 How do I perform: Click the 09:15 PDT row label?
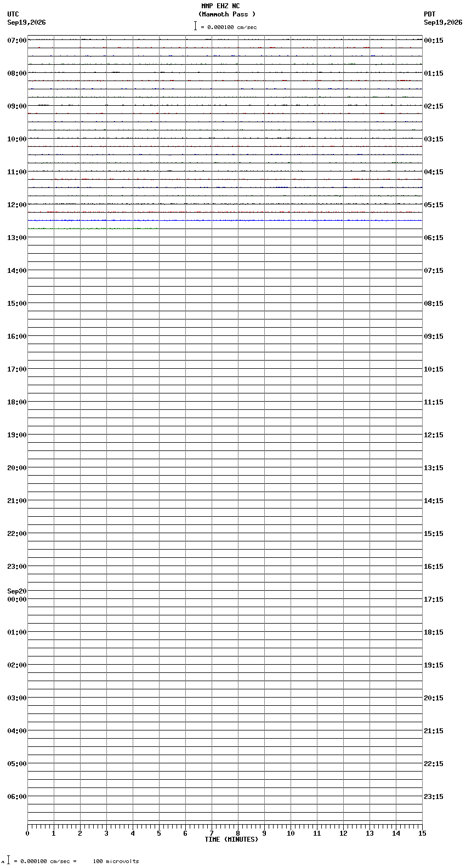click(x=434, y=336)
